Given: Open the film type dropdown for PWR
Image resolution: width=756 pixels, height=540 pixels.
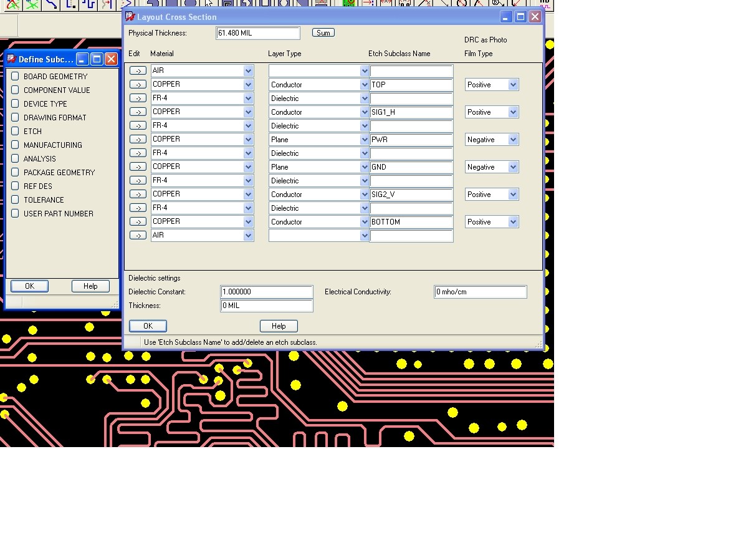Looking at the screenshot, I should click(x=513, y=140).
